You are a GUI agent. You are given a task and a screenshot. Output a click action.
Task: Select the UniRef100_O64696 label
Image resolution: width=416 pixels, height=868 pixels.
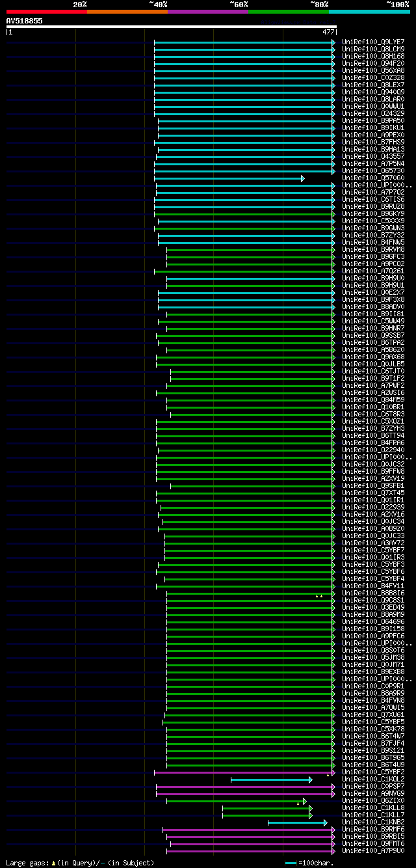[x=373, y=622]
